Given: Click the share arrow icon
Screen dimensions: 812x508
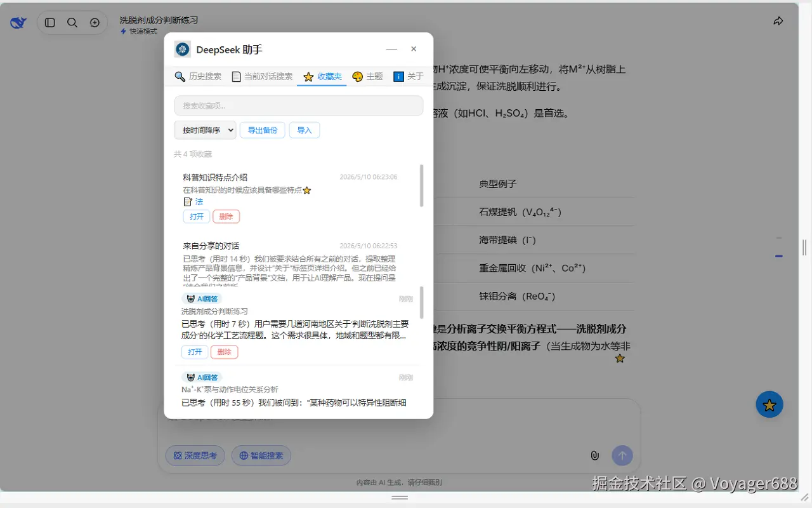Looking at the screenshot, I should 778,21.
